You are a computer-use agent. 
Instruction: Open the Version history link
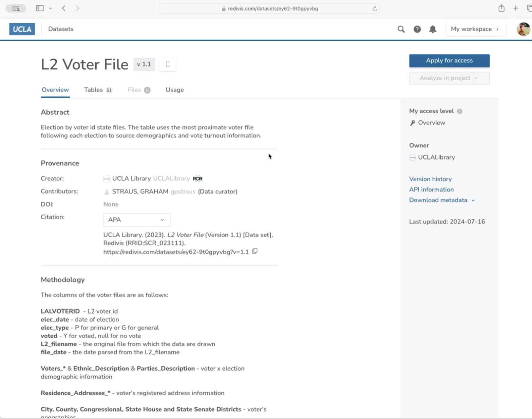point(430,179)
